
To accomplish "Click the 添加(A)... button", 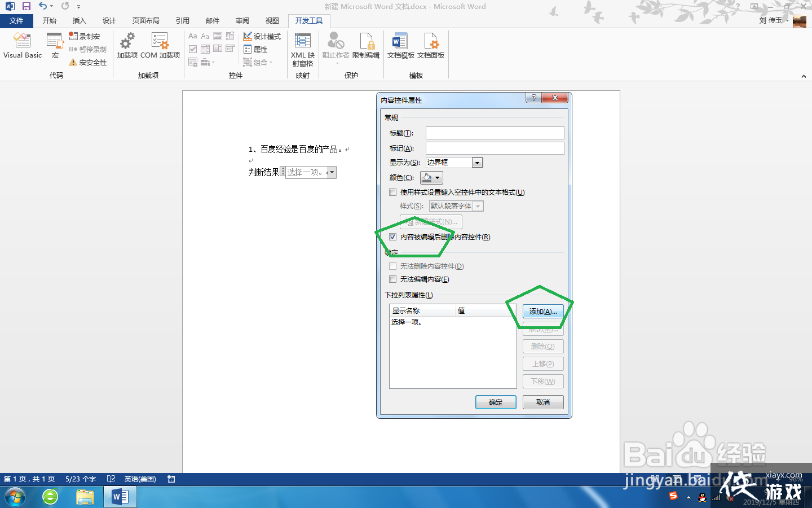I will pos(543,312).
